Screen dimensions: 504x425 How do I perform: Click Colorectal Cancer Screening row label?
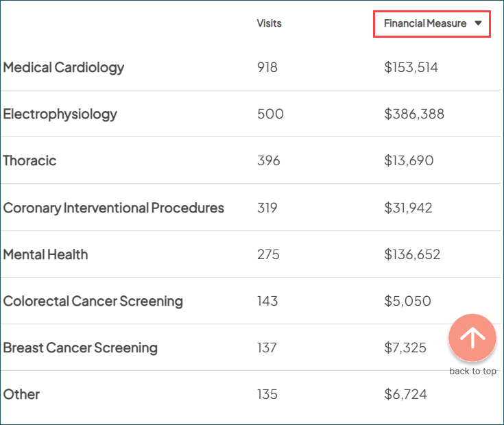93,301
